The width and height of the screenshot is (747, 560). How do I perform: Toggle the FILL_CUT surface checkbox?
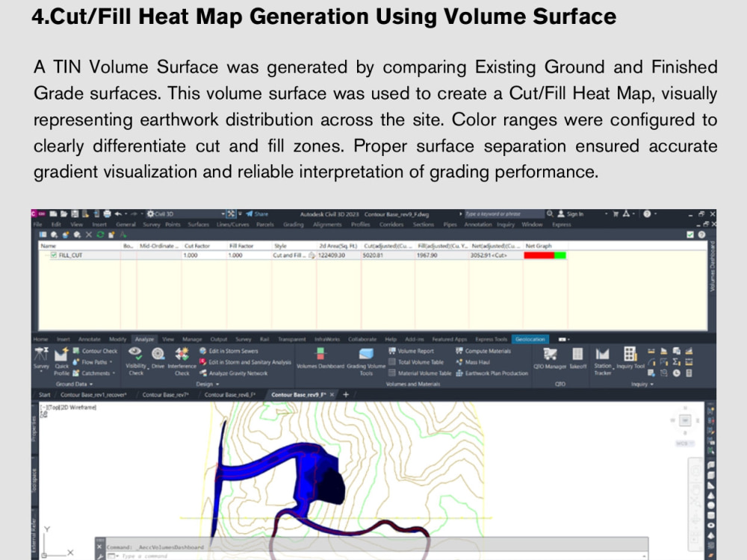point(54,255)
